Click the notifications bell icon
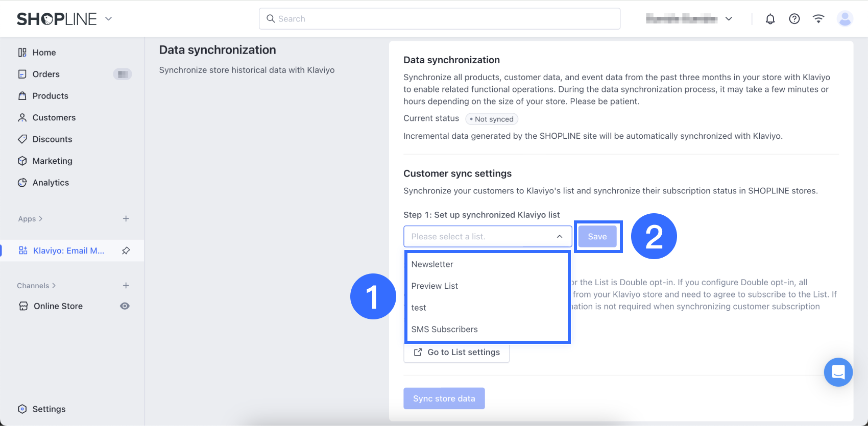The height and width of the screenshot is (426, 868). pos(770,19)
